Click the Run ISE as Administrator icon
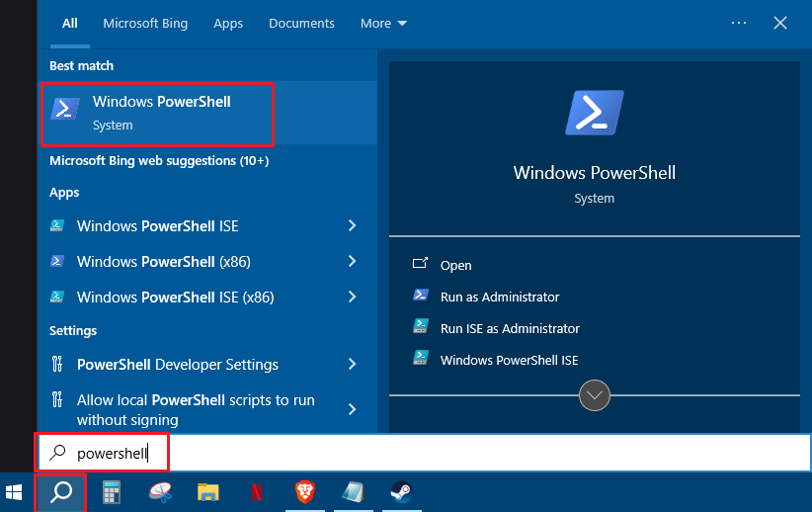 pyautogui.click(x=420, y=326)
